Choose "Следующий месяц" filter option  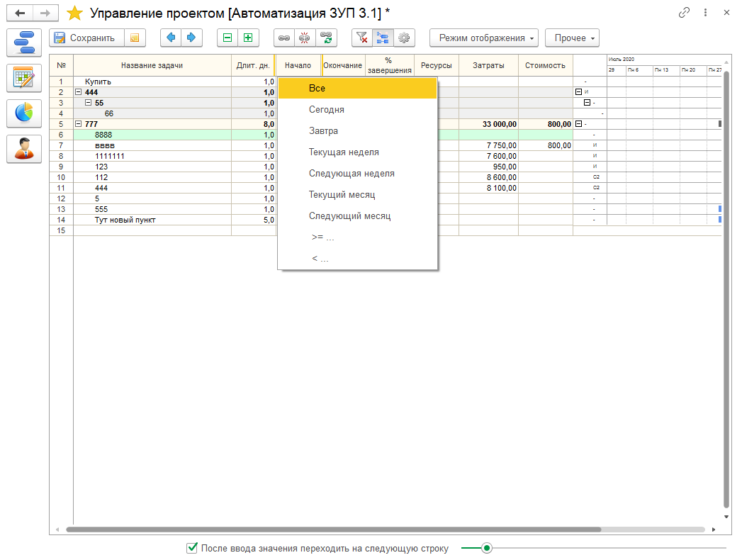(x=349, y=216)
